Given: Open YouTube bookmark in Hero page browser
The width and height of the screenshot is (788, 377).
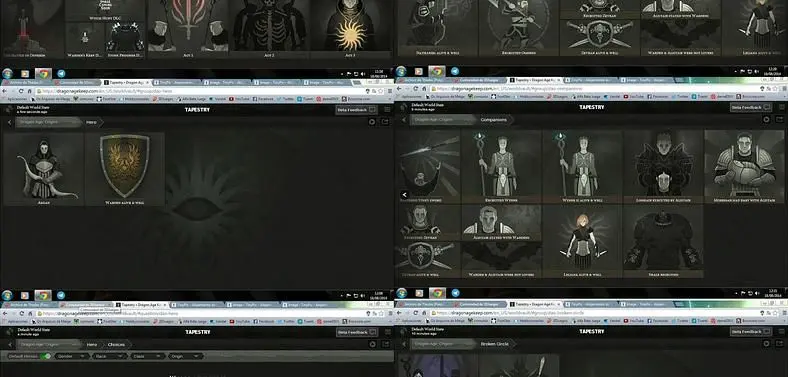Looking at the screenshot, I should pyautogui.click(x=241, y=99).
